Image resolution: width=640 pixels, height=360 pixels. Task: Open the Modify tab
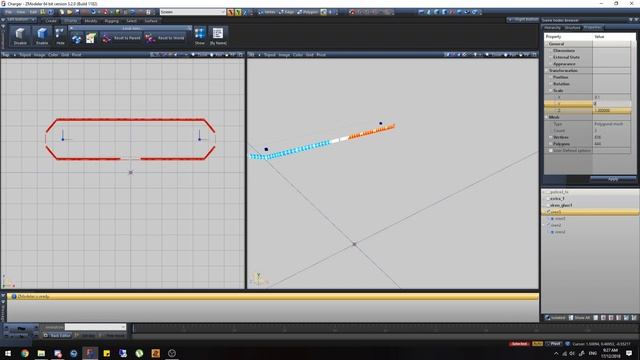click(91, 20)
